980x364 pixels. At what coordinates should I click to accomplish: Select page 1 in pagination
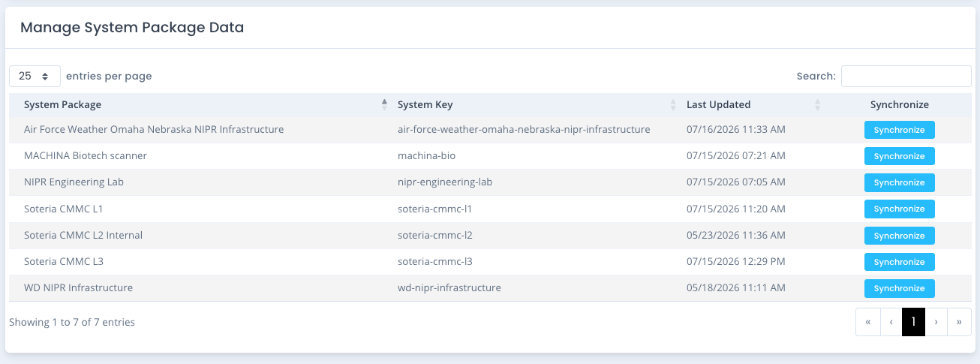(x=913, y=322)
